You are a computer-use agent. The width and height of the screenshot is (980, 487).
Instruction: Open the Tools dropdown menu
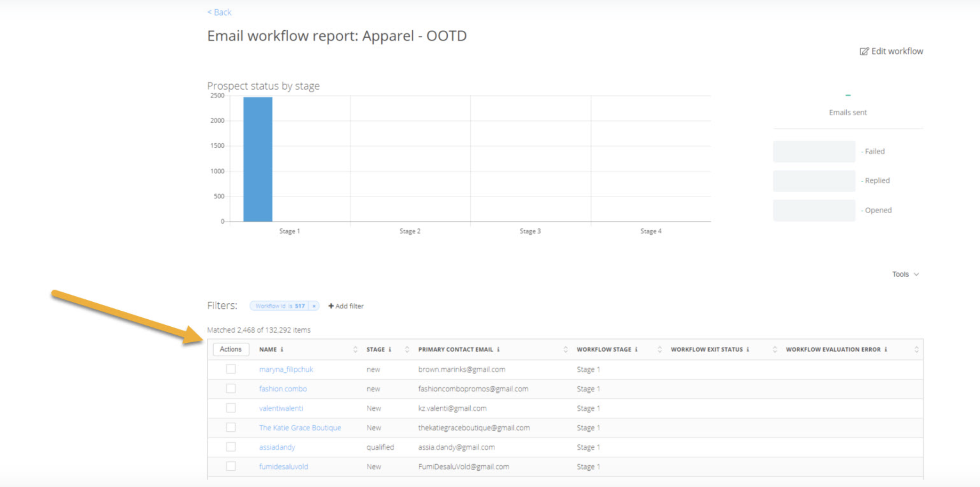(x=905, y=274)
